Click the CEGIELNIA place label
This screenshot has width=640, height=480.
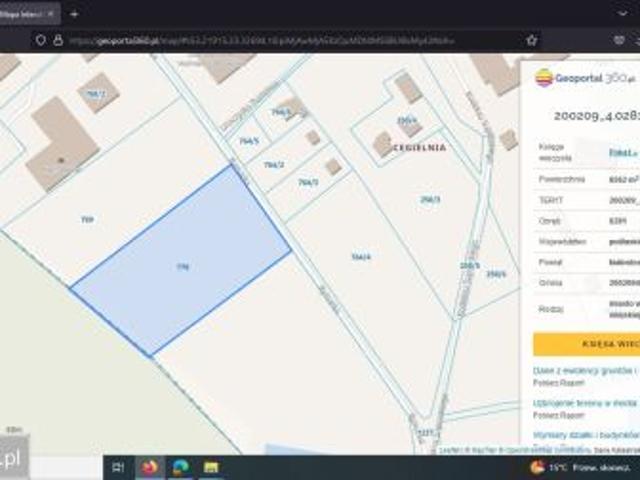pos(420,147)
